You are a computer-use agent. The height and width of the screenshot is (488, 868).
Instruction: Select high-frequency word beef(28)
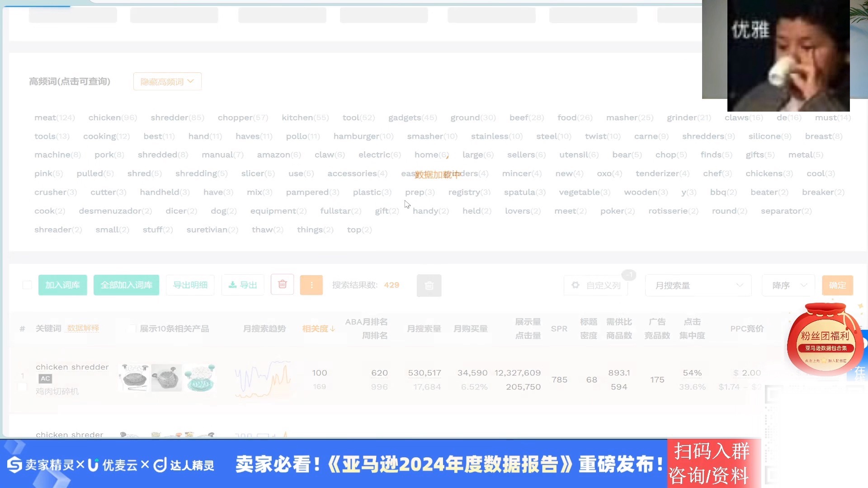(x=527, y=117)
